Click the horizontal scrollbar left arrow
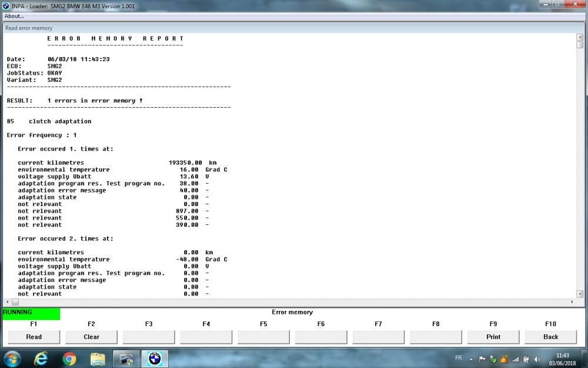The width and height of the screenshot is (588, 368). point(8,302)
